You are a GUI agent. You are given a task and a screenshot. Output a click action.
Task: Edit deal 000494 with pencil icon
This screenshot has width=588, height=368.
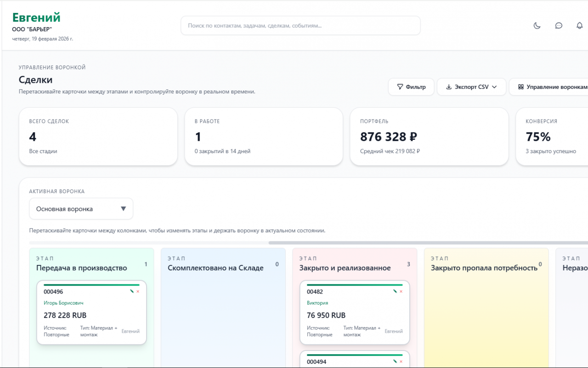395,362
